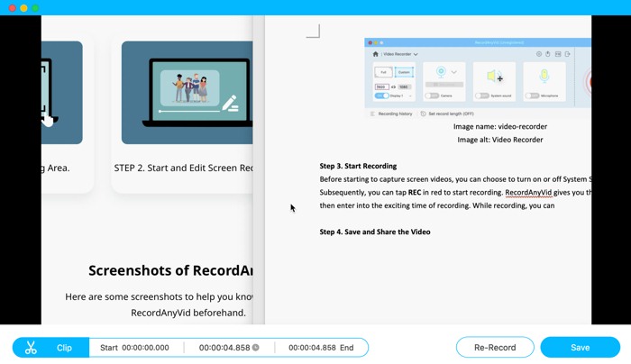631x364 pixels.
Task: Click the camera device selector bar
Action: [x=444, y=85]
